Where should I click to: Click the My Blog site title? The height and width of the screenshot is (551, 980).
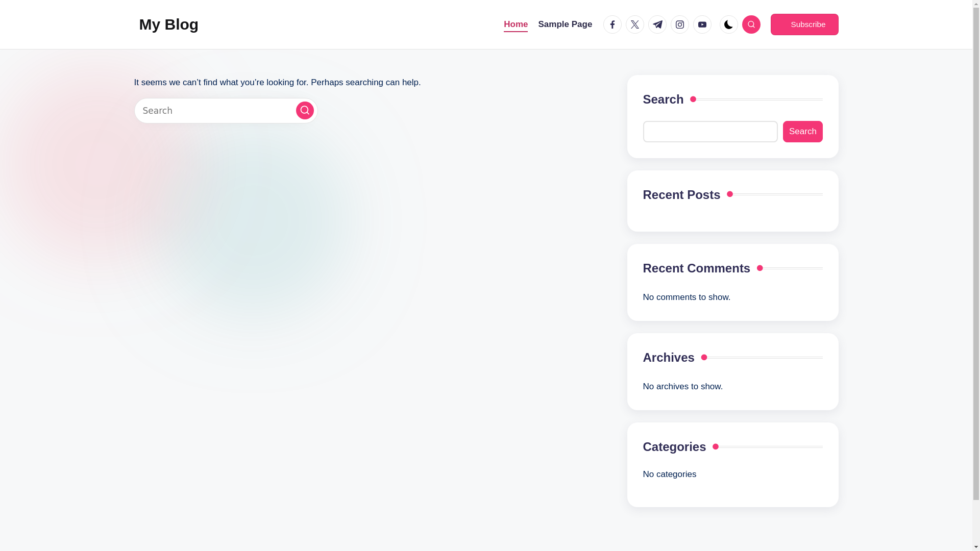(x=168, y=24)
